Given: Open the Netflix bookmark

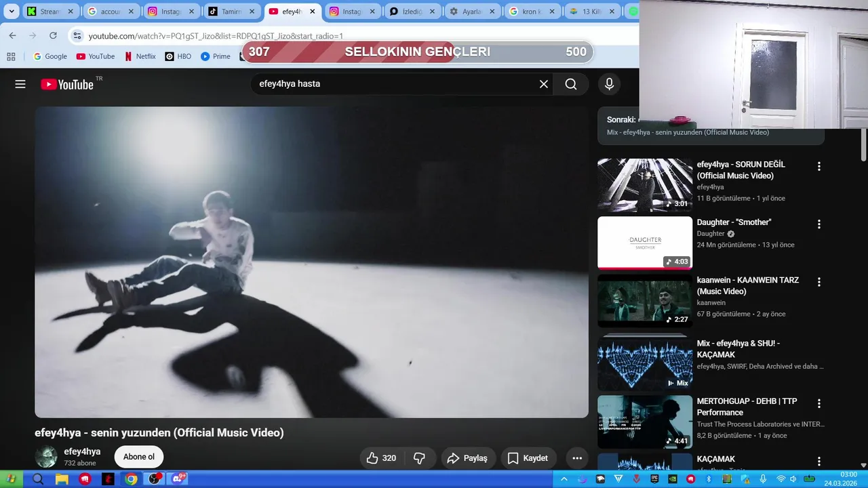Looking at the screenshot, I should [140, 56].
